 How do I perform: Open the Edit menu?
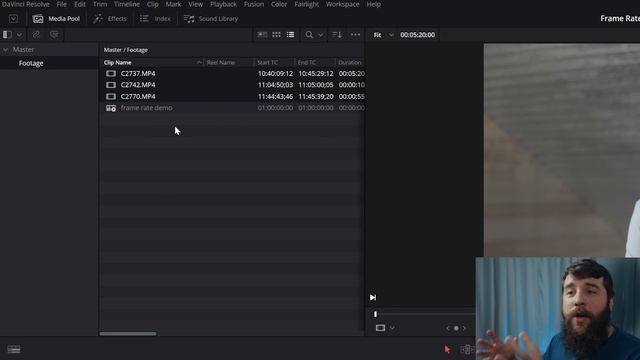80,4
